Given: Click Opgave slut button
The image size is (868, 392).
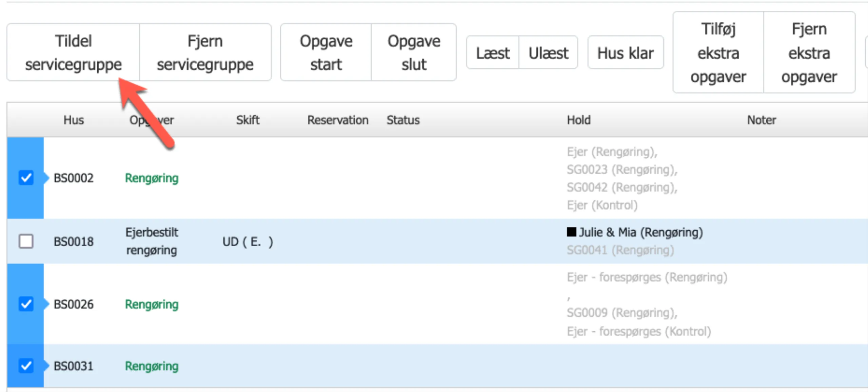Looking at the screenshot, I should (x=414, y=52).
